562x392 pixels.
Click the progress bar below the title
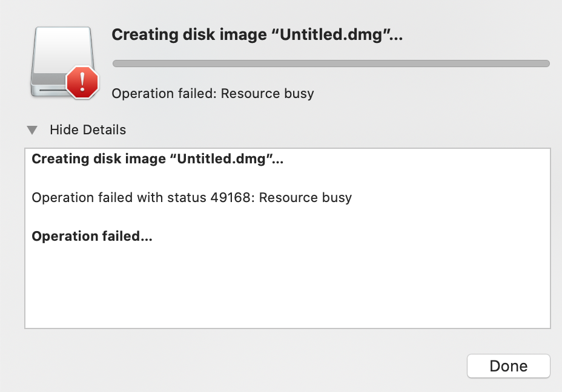[x=331, y=63]
